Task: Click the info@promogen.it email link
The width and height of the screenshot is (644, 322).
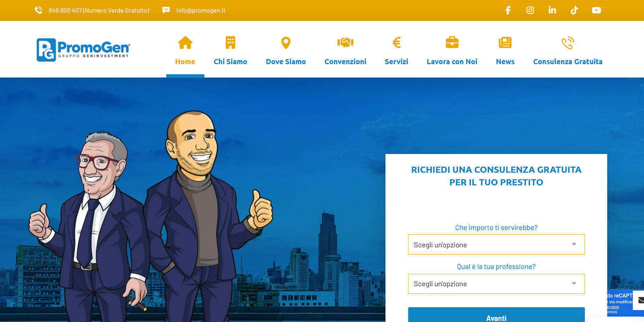Action: 200,10
